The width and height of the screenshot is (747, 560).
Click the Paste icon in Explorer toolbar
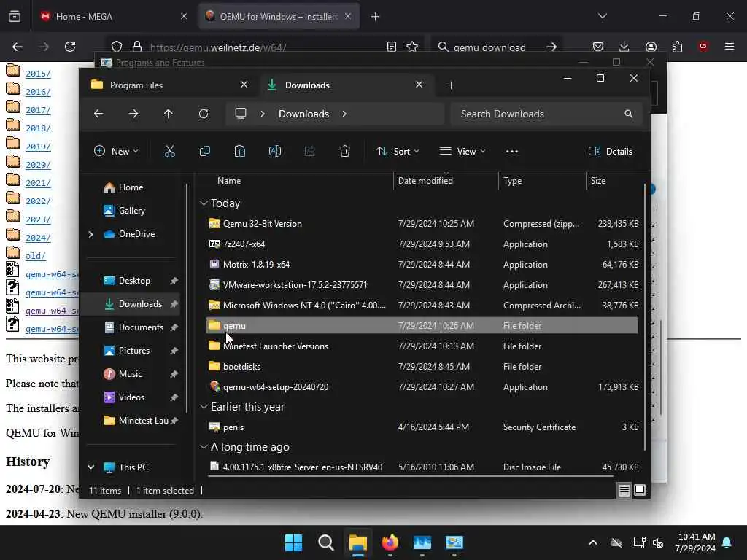point(239,152)
